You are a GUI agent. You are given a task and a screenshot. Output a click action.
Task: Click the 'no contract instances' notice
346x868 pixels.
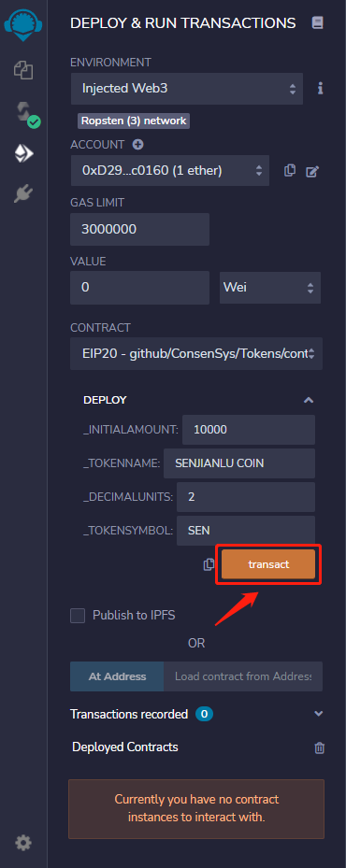pyautogui.click(x=196, y=809)
